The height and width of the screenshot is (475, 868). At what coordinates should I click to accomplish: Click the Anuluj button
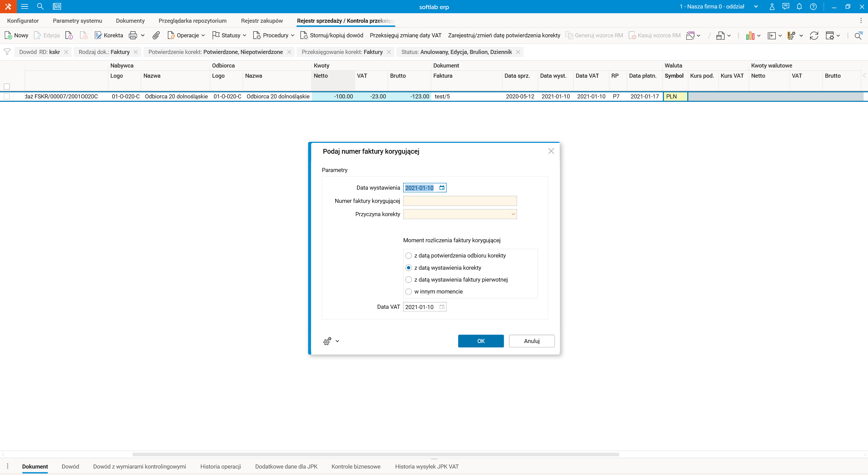531,341
